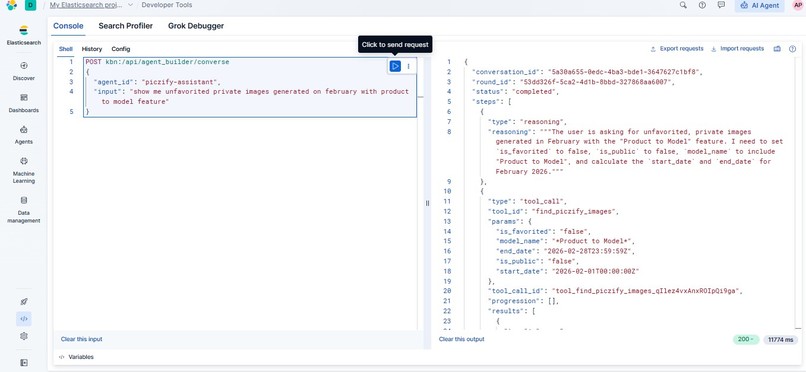Click the "model_name" output line
806x372 pixels.
pos(565,241)
